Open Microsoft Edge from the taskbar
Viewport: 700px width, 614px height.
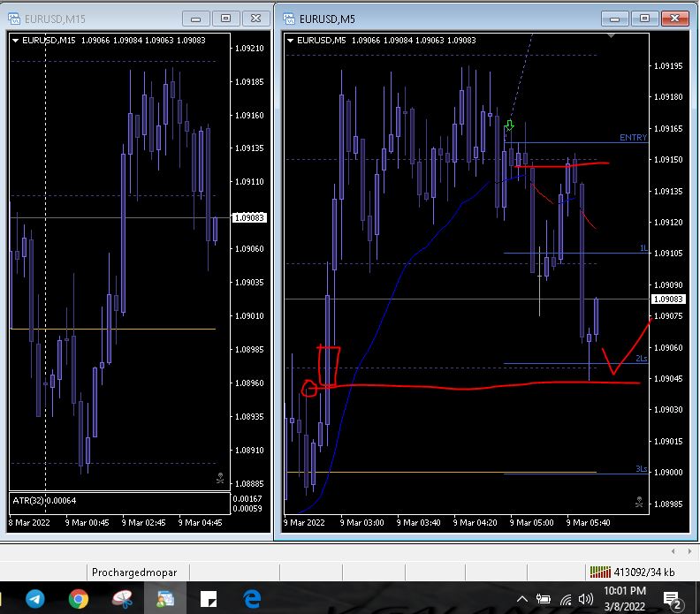[x=252, y=599]
